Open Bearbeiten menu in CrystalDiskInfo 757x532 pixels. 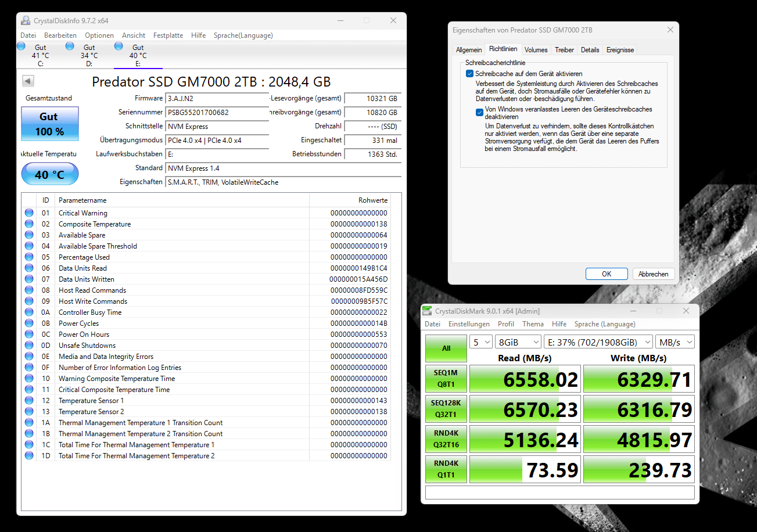tap(60, 35)
